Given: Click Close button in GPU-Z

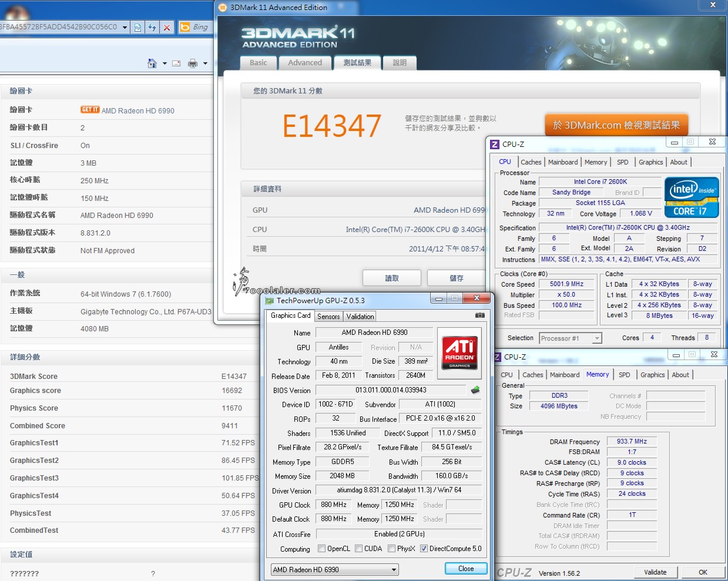Looking at the screenshot, I should pyautogui.click(x=466, y=569).
